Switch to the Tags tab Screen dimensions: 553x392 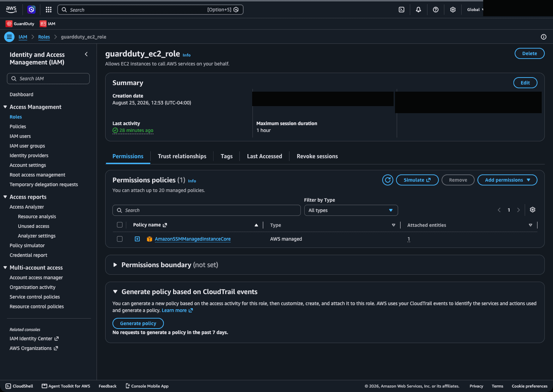[x=226, y=156]
